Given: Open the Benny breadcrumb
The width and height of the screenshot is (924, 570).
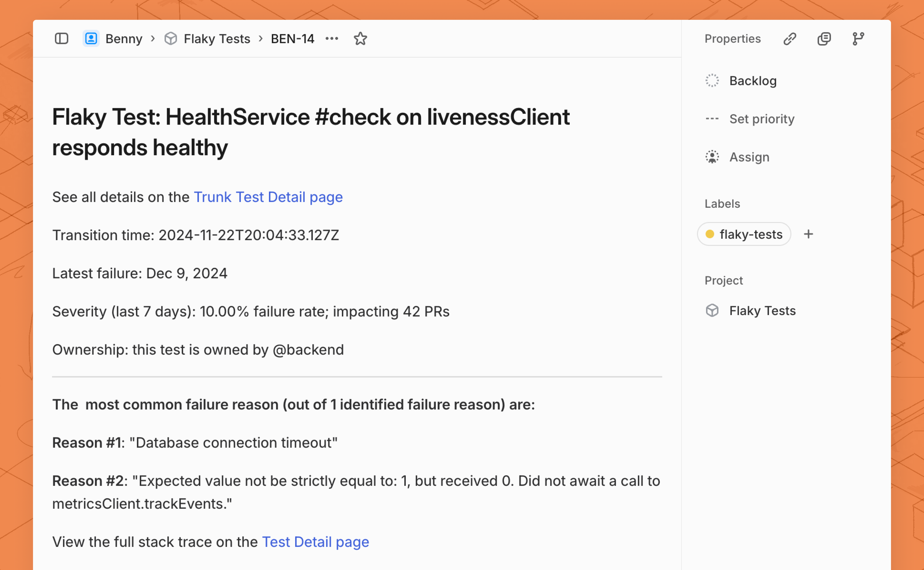Looking at the screenshot, I should point(124,38).
